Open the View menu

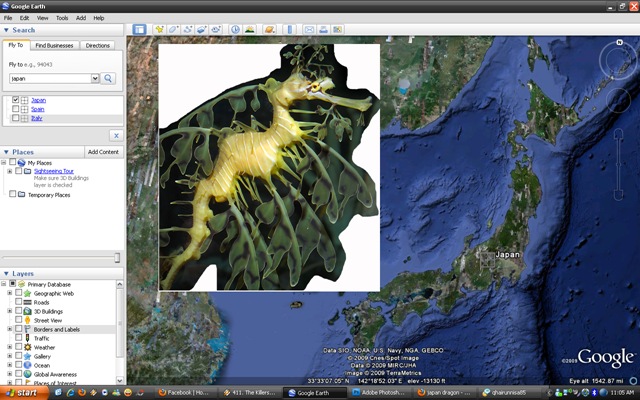pyautogui.click(x=42, y=18)
